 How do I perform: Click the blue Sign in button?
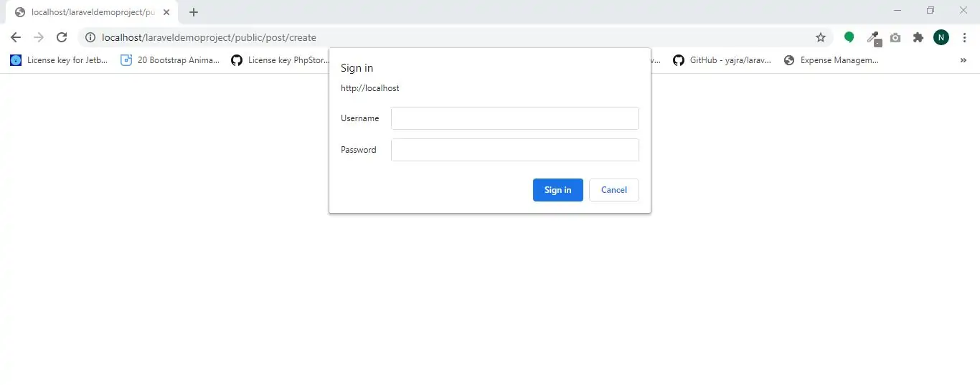(558, 190)
